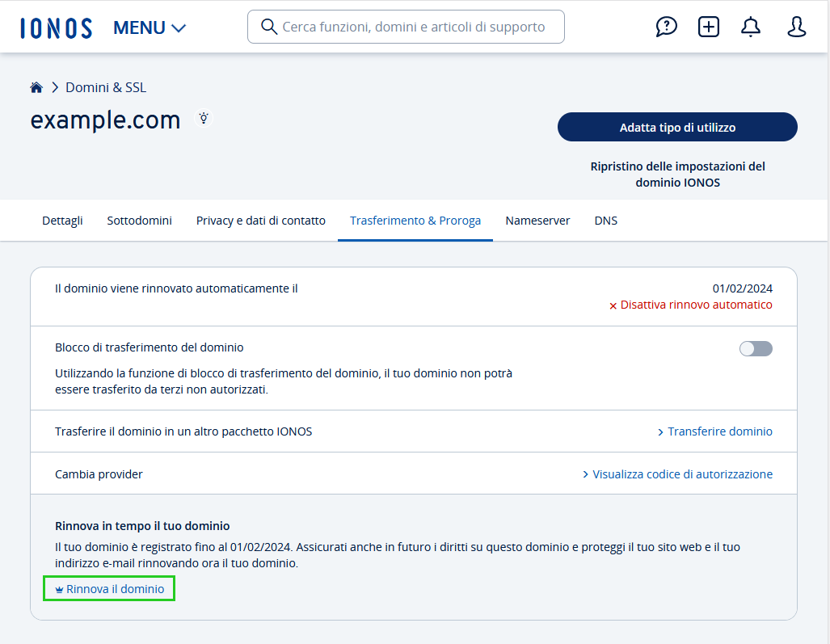Open the user account icon
This screenshot has width=830, height=644.
pos(796,27)
